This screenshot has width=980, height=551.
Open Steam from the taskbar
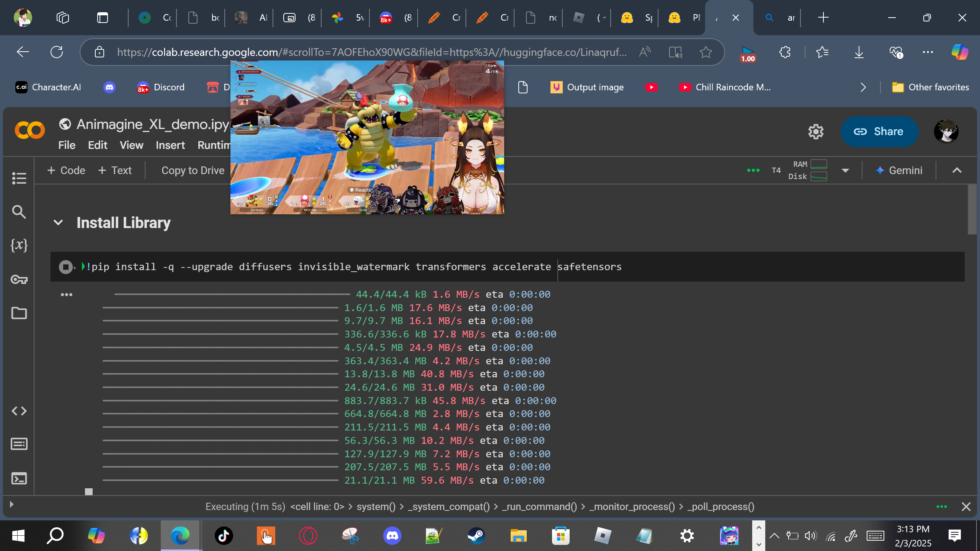click(x=476, y=536)
